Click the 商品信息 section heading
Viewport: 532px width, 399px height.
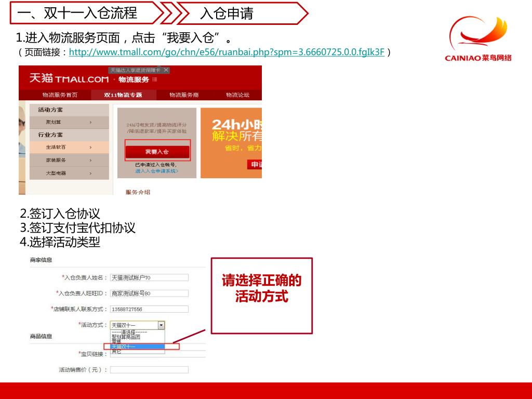coord(41,336)
